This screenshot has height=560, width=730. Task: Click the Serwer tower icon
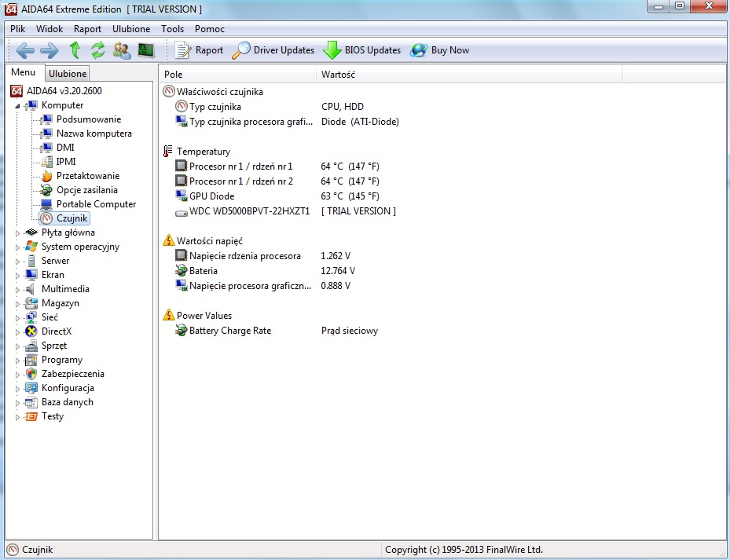click(31, 261)
